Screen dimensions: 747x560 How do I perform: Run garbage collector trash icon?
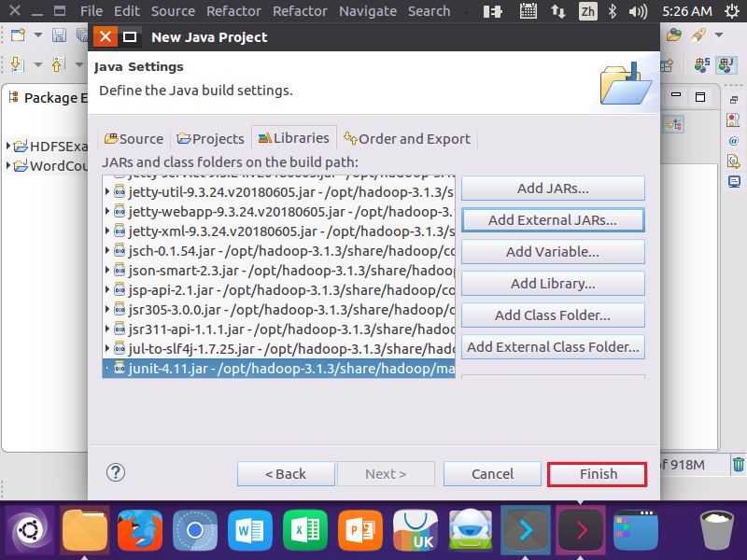(738, 464)
